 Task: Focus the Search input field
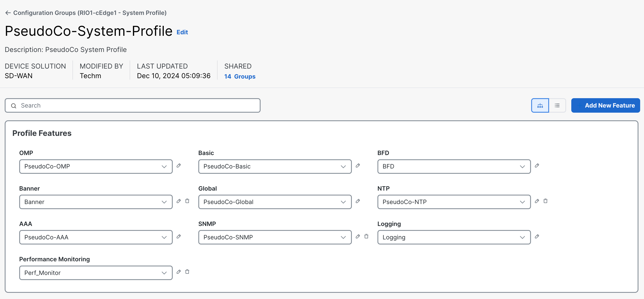(x=132, y=106)
